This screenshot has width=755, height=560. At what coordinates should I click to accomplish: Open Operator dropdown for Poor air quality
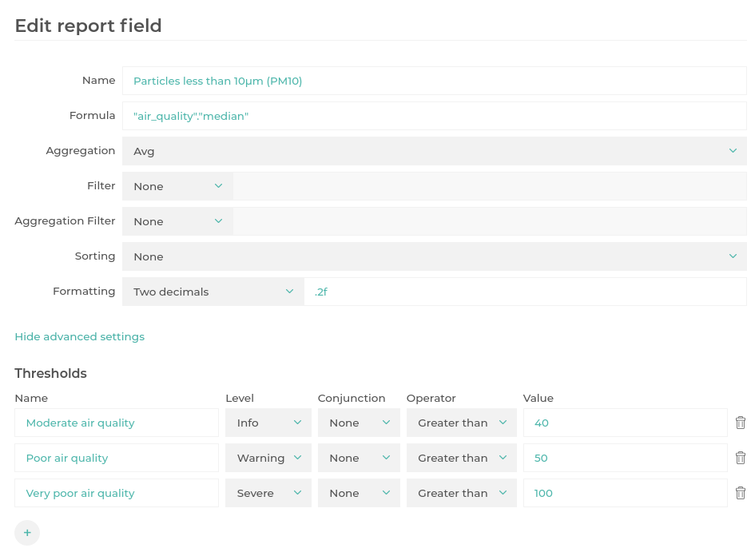pyautogui.click(x=461, y=458)
